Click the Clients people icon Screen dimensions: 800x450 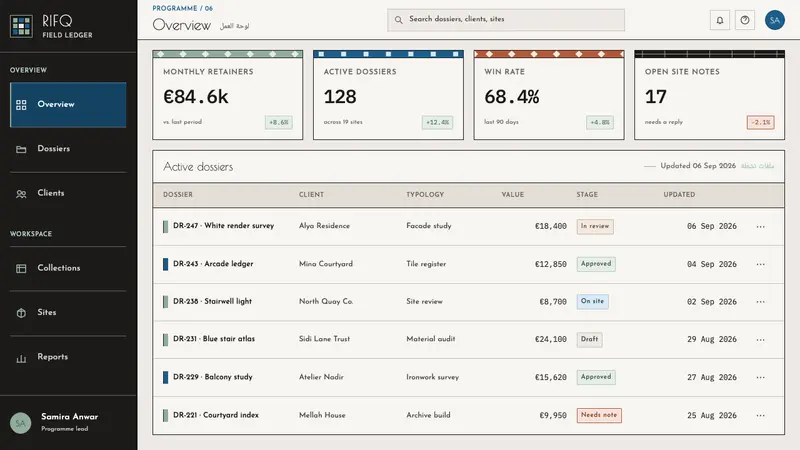click(x=21, y=194)
